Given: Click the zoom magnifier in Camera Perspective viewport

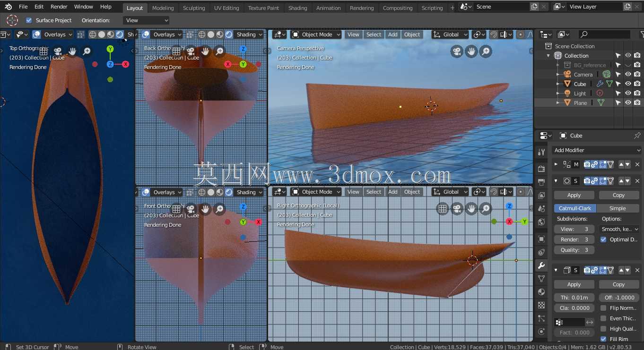Looking at the screenshot, I should 486,51.
